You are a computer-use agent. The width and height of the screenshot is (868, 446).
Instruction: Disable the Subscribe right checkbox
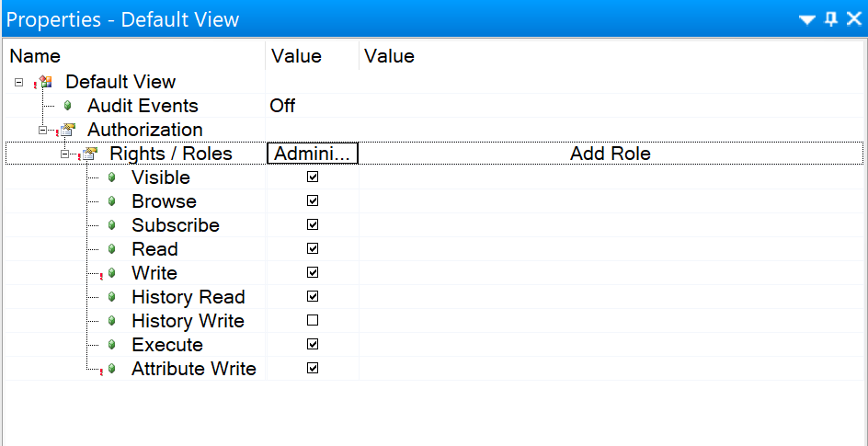pos(313,225)
